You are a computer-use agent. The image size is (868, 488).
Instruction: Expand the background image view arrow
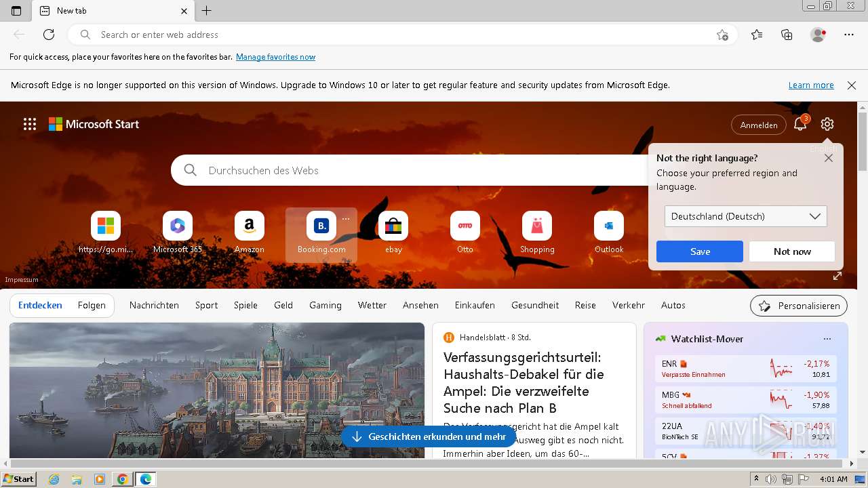pyautogui.click(x=837, y=276)
